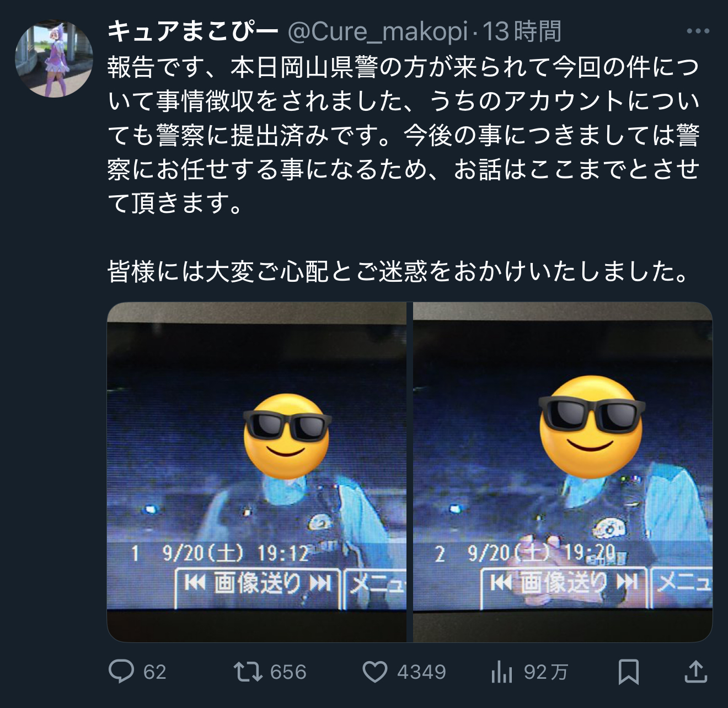The width and height of the screenshot is (728, 708).
Task: Click the 皆様には大変ご心配 closing sentence
Action: coord(398,271)
